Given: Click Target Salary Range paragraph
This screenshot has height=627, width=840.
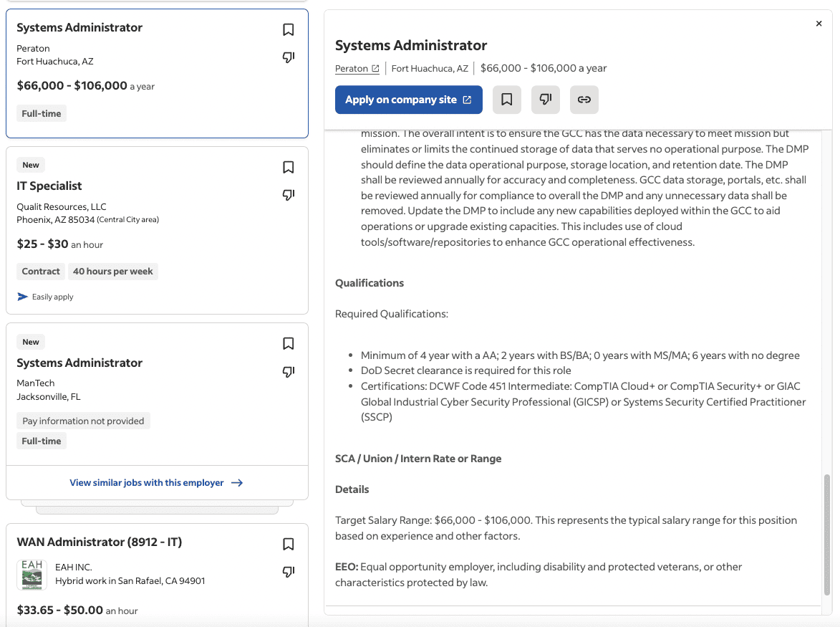Looking at the screenshot, I should [x=566, y=528].
